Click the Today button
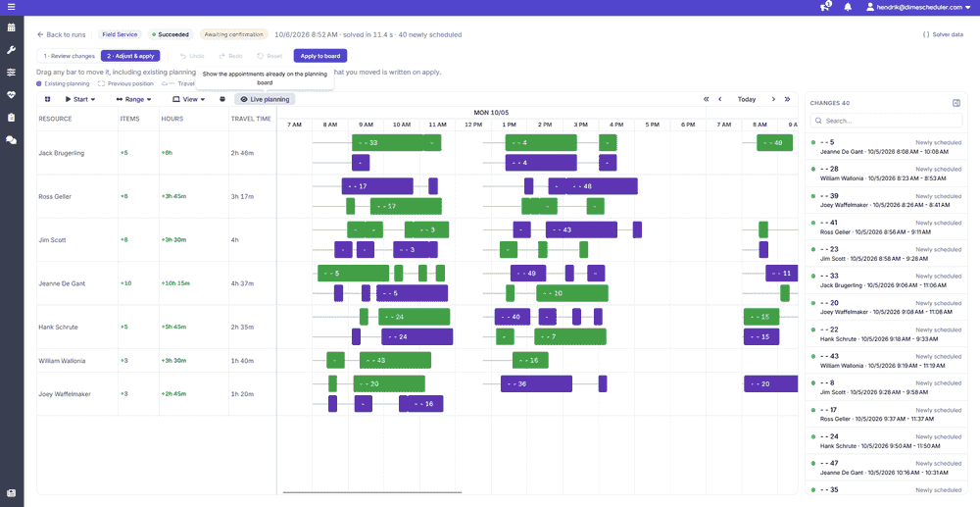Image resolution: width=980 pixels, height=507 pixels. click(746, 99)
